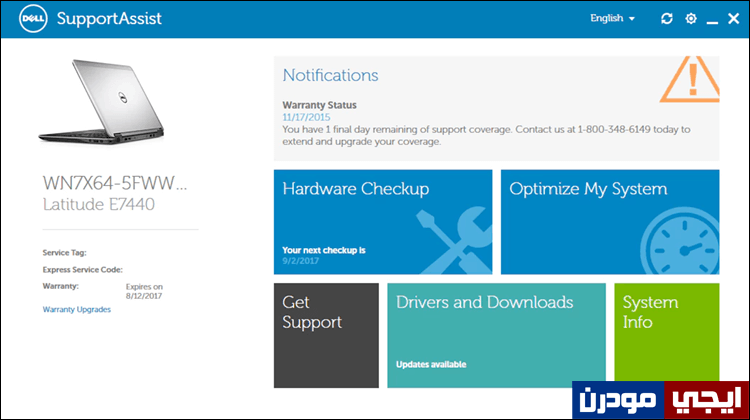Click the Latitude E7440 model text
This screenshot has height=420, width=750.
99,204
